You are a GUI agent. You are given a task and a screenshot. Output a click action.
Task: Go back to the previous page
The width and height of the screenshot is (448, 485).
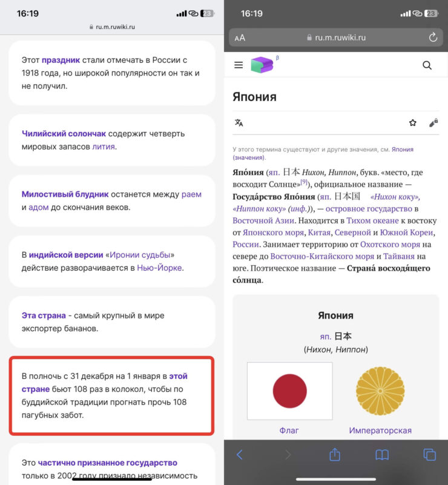240,454
